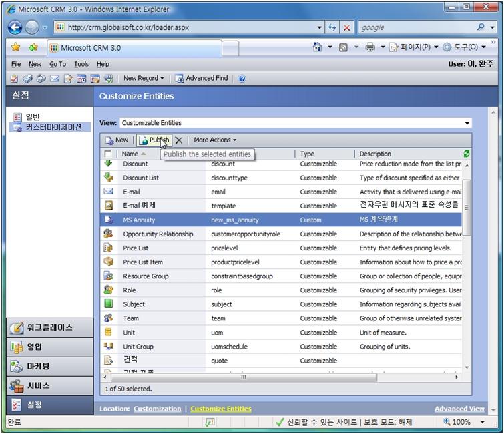Open the Tools menu

81,64
